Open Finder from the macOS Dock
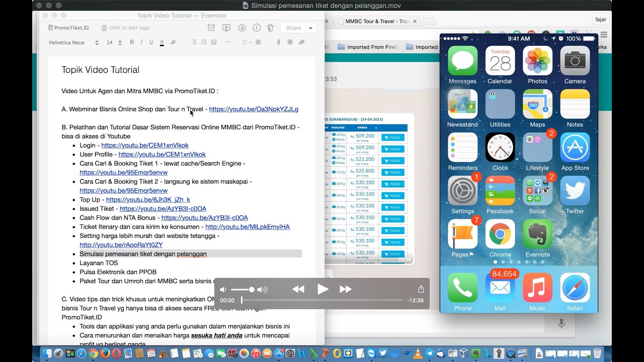The width and height of the screenshot is (644, 362). click(47, 353)
